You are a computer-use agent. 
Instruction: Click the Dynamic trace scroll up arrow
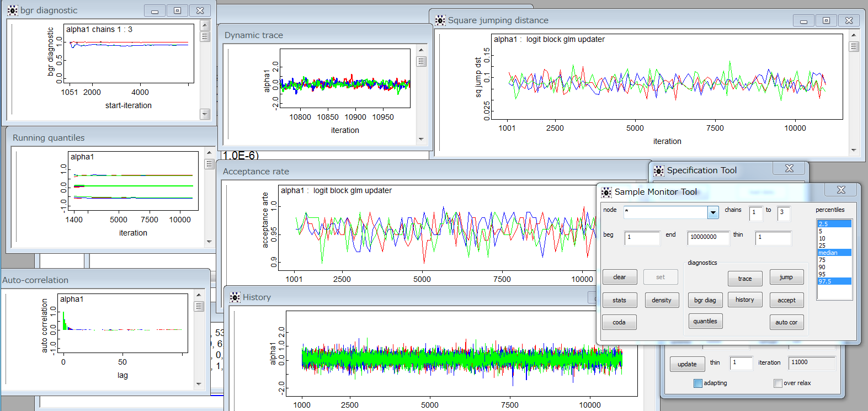point(422,50)
